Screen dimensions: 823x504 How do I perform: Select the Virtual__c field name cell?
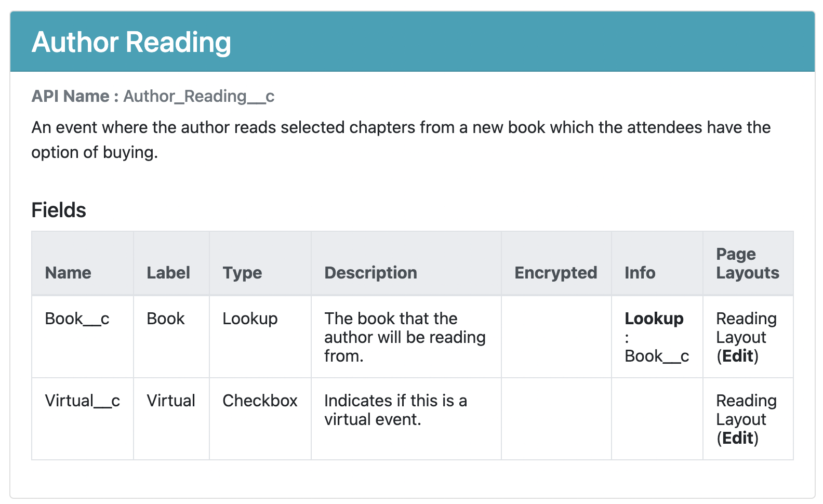(82, 401)
